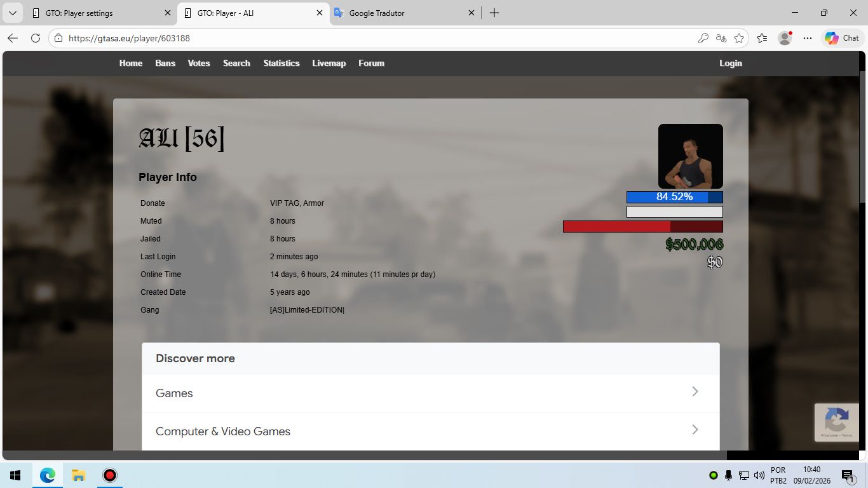The image size is (868, 488).
Task: Click the 84.52% blue progress bar
Action: pyautogui.click(x=674, y=197)
